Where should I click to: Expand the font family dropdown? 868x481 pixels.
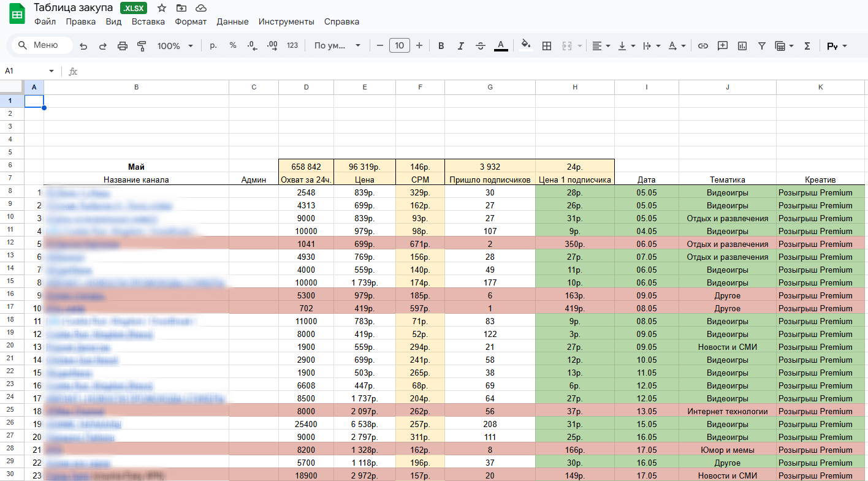(337, 46)
